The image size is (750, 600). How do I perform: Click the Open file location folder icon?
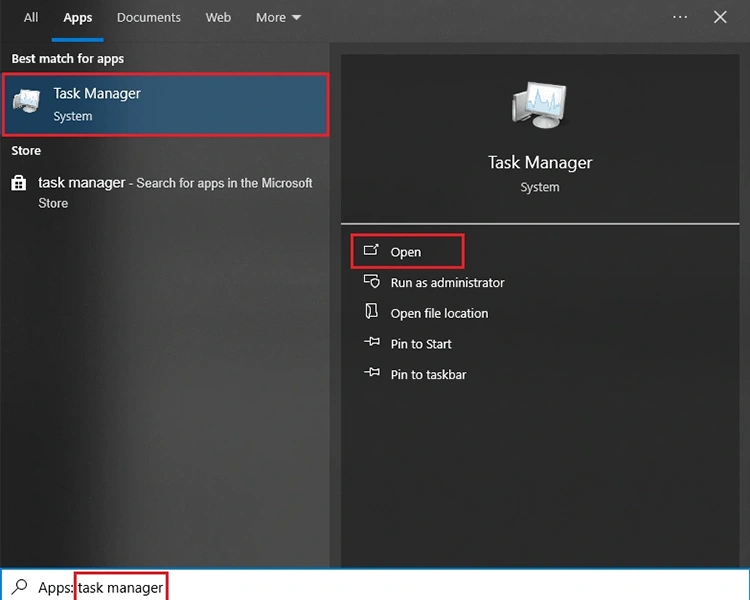tap(372, 311)
